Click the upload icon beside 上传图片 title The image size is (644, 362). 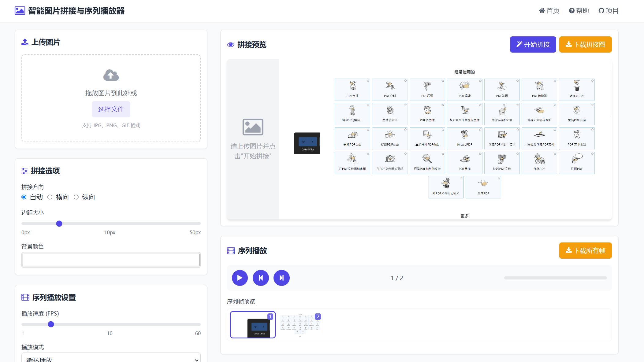pos(25,42)
